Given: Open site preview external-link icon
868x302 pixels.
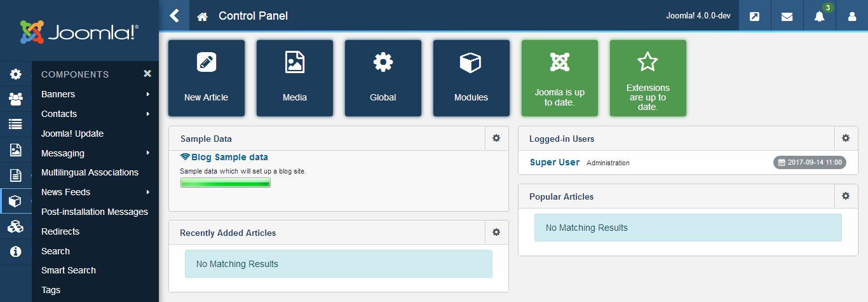Looking at the screenshot, I should [754, 16].
